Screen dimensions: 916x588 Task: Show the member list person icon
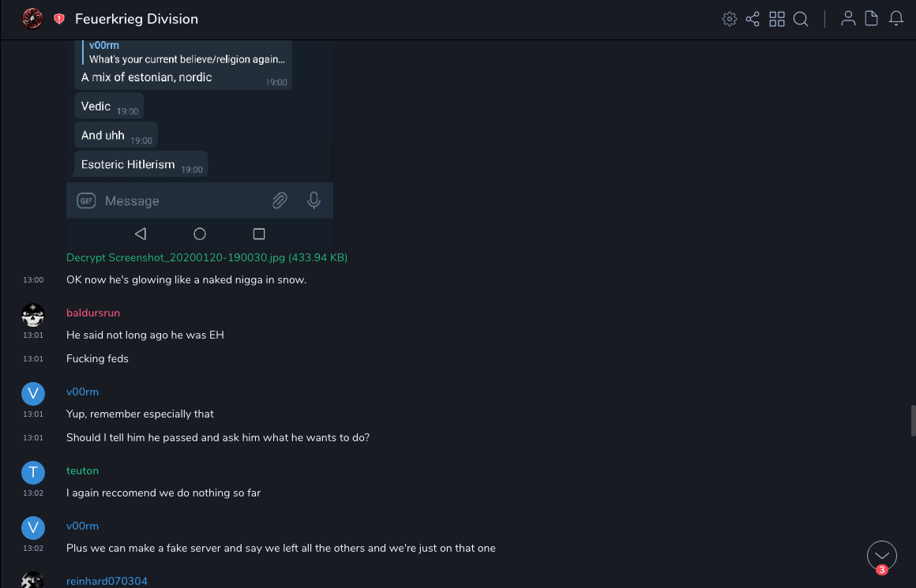coord(848,19)
